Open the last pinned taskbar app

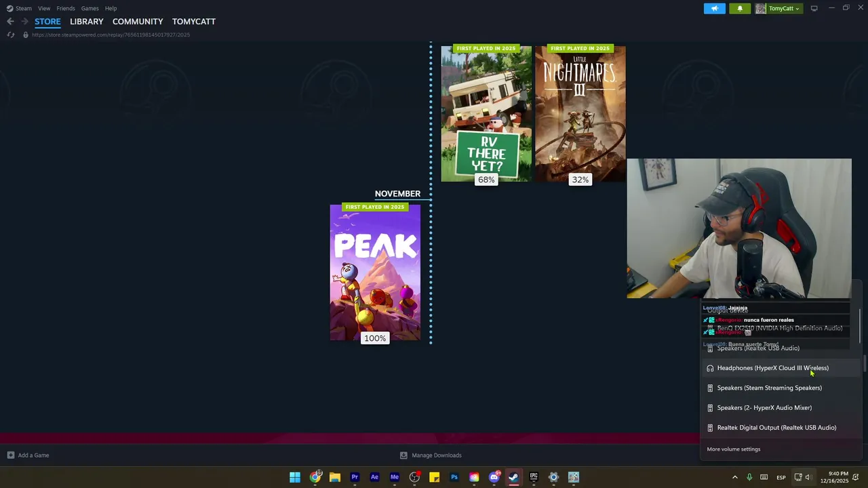pos(573,477)
